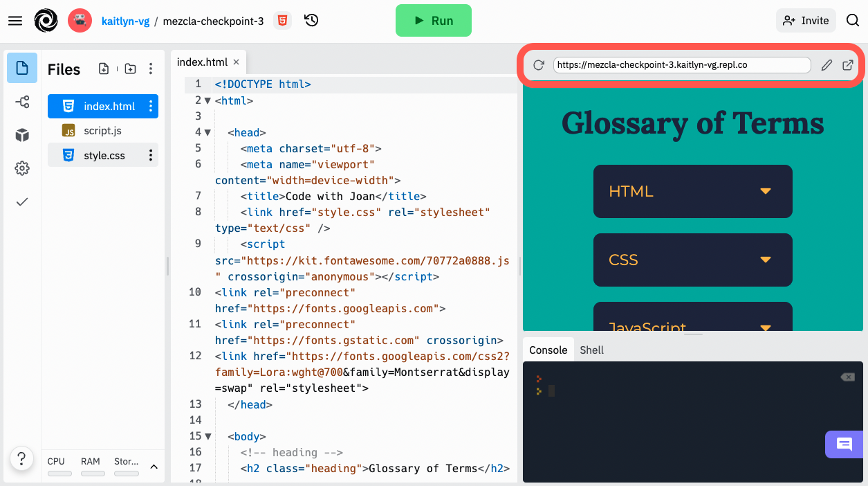Screen dimensions: 868x486
Task: Collapse the body tag fold arrow on line 15
Action: 207,436
